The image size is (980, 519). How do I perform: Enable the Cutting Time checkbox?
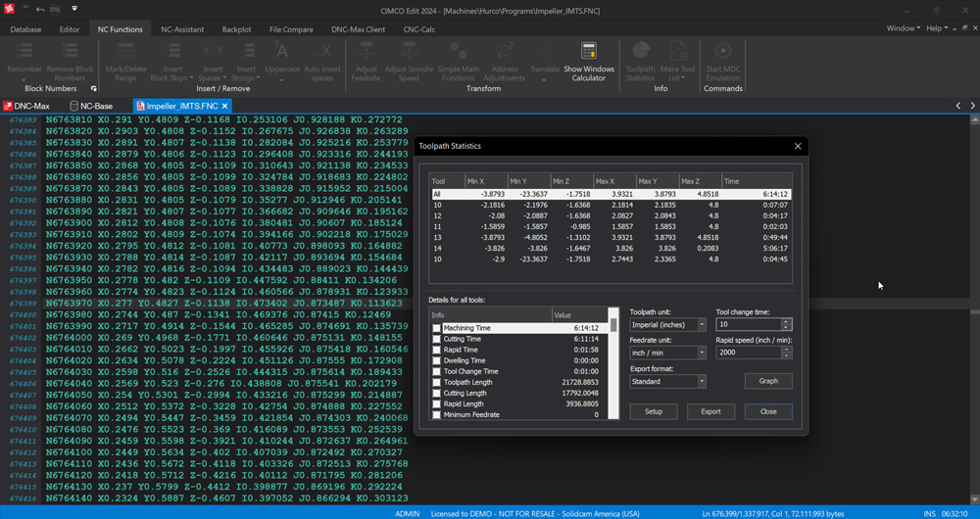437,339
